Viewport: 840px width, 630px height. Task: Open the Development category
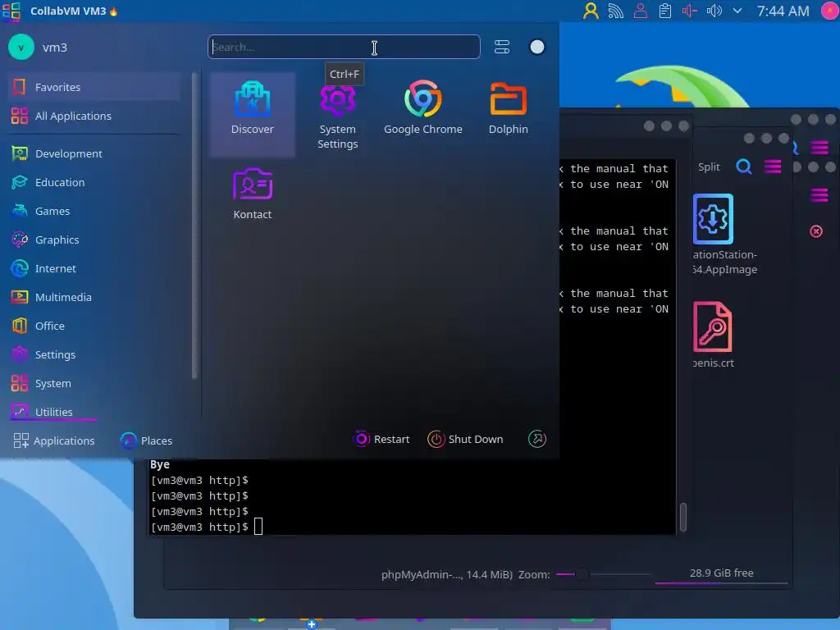[94, 153]
